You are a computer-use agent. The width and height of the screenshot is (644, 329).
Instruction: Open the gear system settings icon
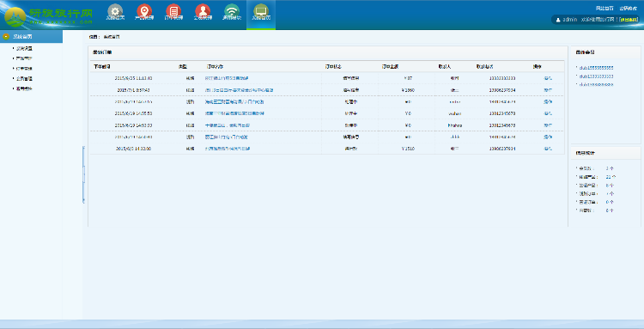click(115, 10)
